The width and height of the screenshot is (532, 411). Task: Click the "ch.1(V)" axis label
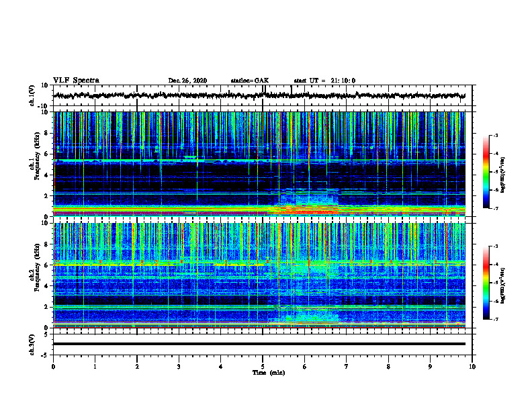coord(32,95)
